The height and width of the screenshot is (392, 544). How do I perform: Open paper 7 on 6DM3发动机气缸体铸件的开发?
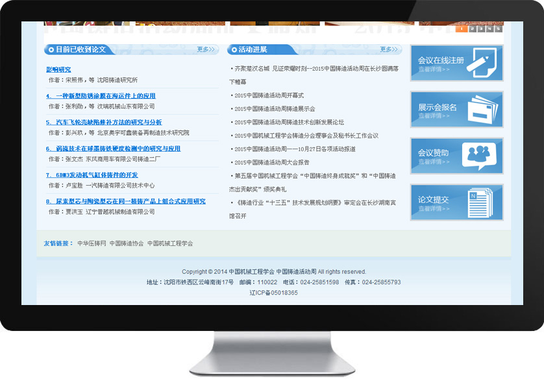click(92, 175)
